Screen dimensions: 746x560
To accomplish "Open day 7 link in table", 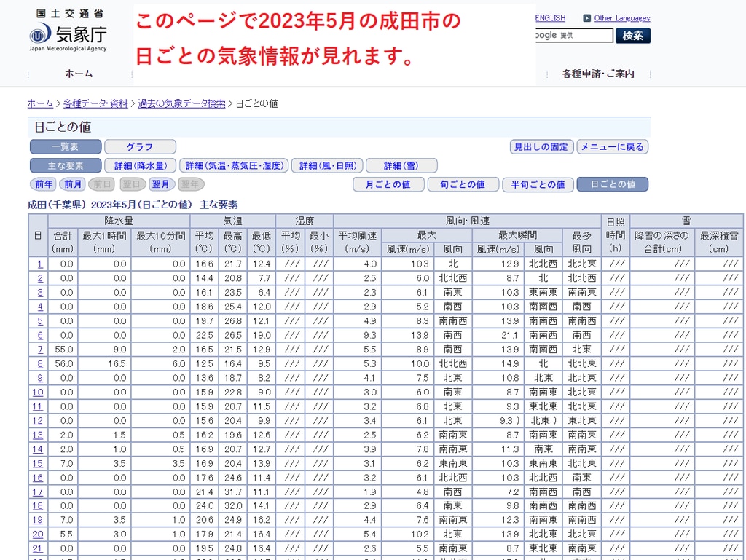I will pyautogui.click(x=40, y=350).
